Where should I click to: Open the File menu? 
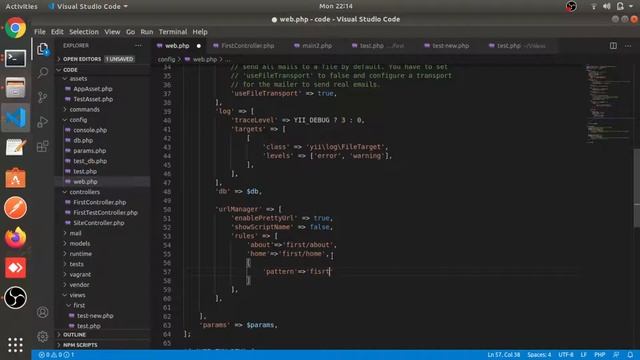coord(40,32)
